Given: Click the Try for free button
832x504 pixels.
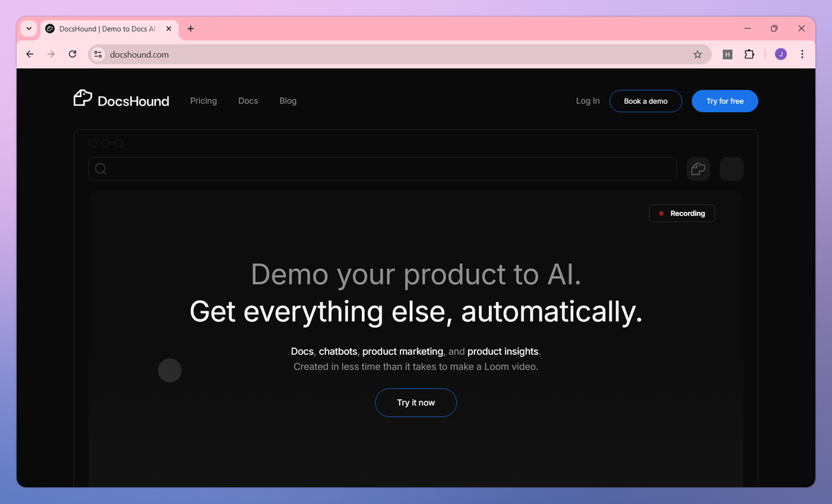Looking at the screenshot, I should 725,101.
